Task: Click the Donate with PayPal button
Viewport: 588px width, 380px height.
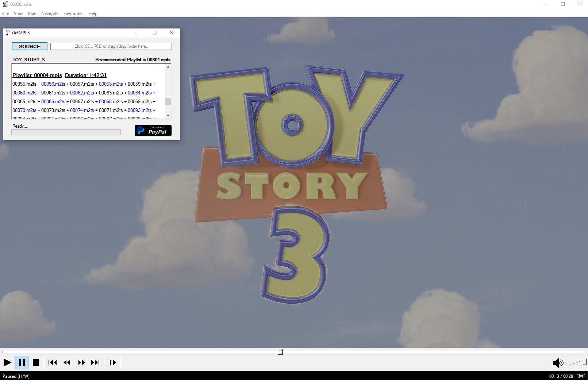Action: pyautogui.click(x=153, y=131)
